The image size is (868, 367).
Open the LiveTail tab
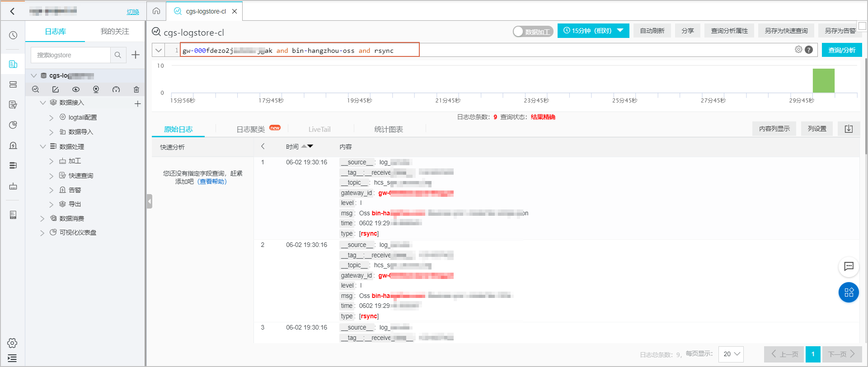pyautogui.click(x=319, y=130)
